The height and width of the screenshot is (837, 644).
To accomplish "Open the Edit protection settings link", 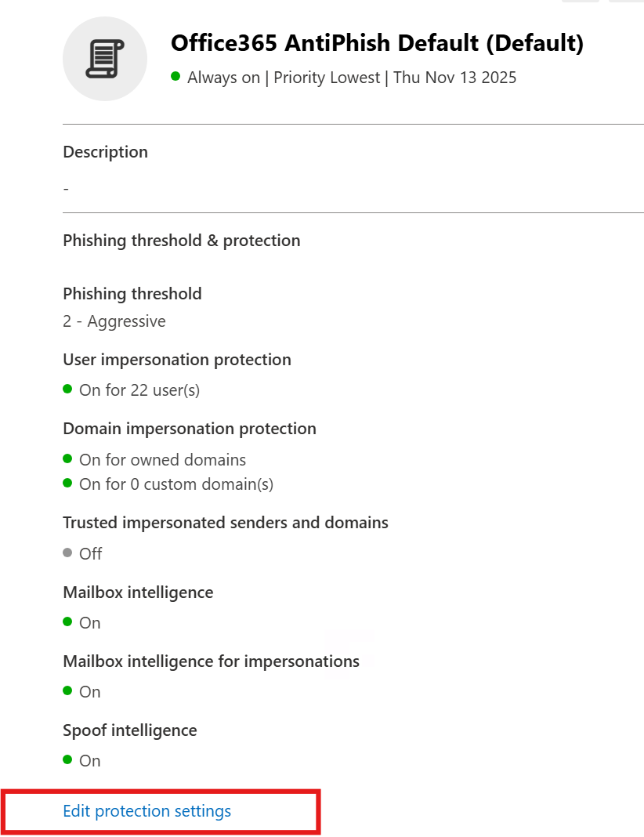I will [147, 811].
